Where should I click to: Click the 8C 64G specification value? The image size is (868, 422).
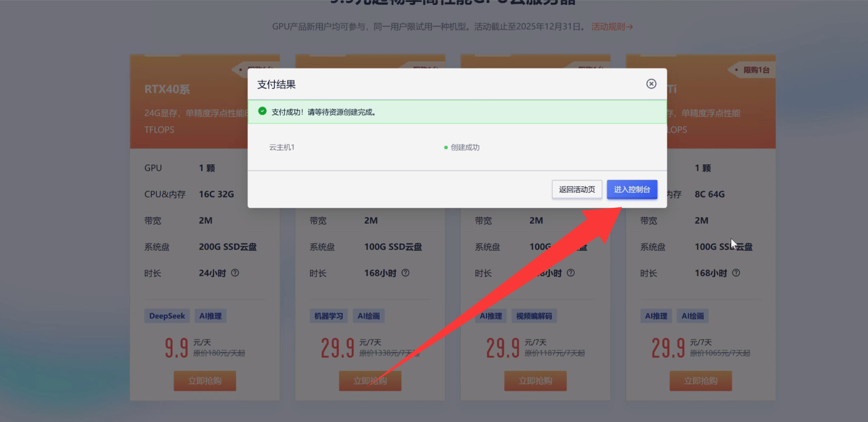point(710,194)
